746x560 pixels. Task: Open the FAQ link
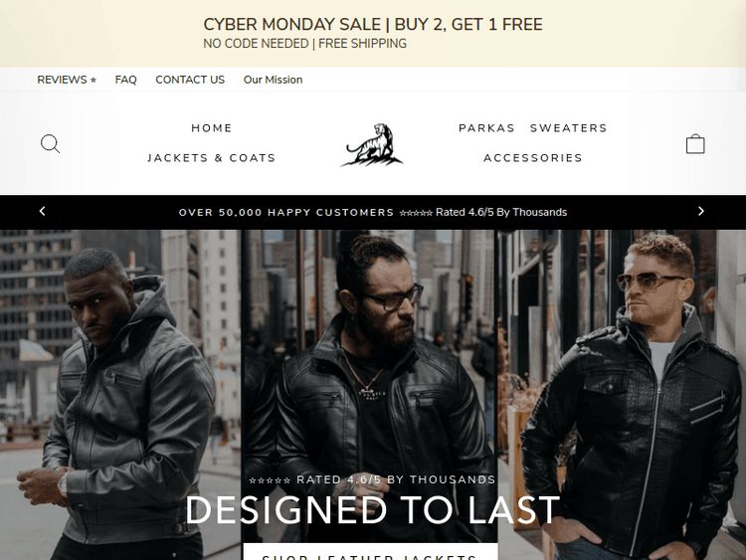click(125, 80)
